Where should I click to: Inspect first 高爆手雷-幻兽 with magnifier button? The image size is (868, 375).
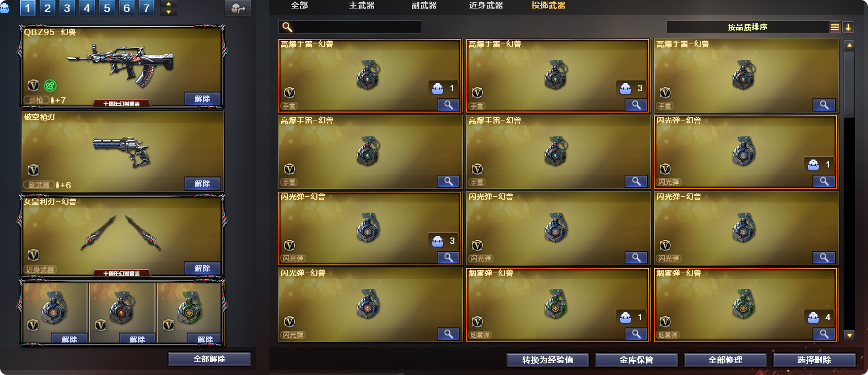(448, 105)
